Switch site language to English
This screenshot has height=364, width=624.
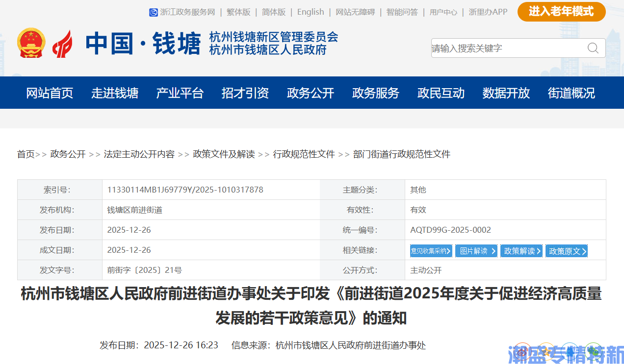[310, 12]
